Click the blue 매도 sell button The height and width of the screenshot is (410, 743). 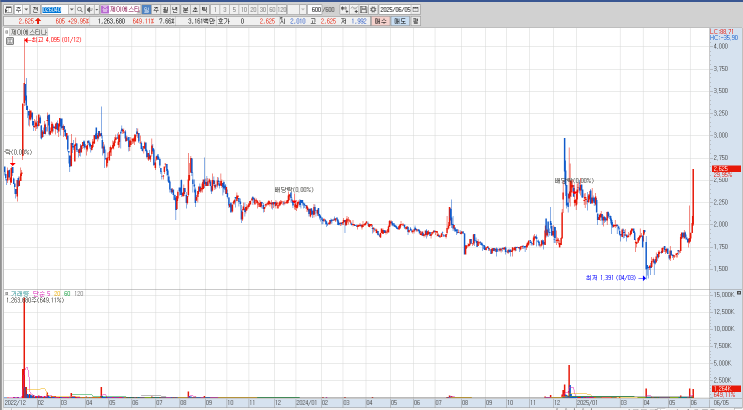[x=400, y=21]
